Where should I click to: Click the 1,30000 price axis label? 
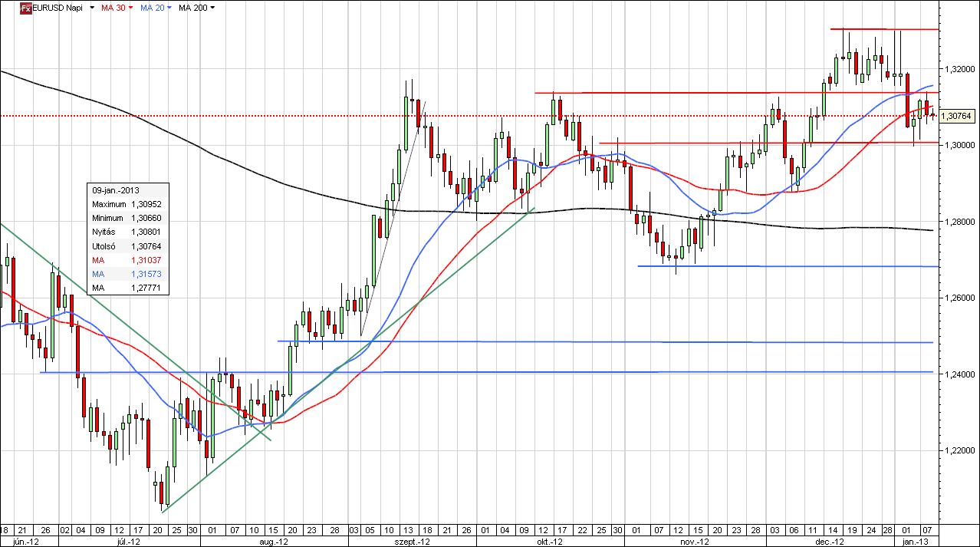(x=959, y=145)
